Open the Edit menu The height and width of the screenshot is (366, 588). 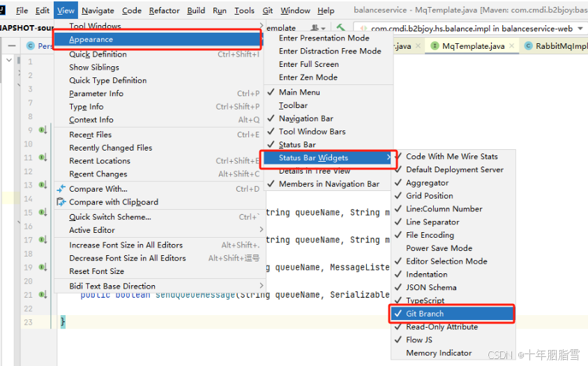(x=42, y=10)
